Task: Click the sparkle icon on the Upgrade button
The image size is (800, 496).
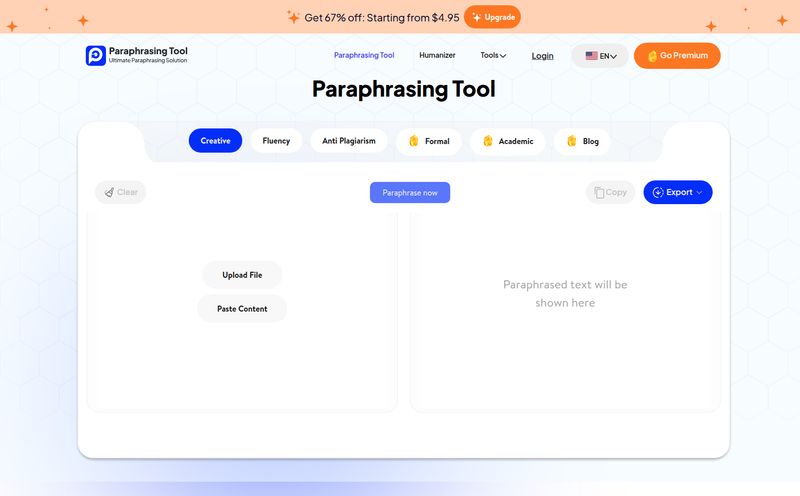Action: click(x=477, y=17)
